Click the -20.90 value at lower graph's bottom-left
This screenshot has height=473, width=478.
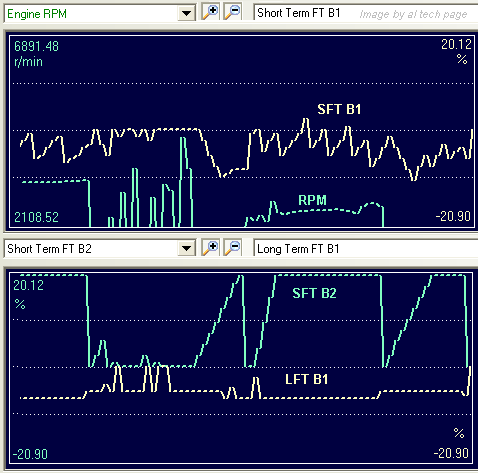tap(30, 454)
